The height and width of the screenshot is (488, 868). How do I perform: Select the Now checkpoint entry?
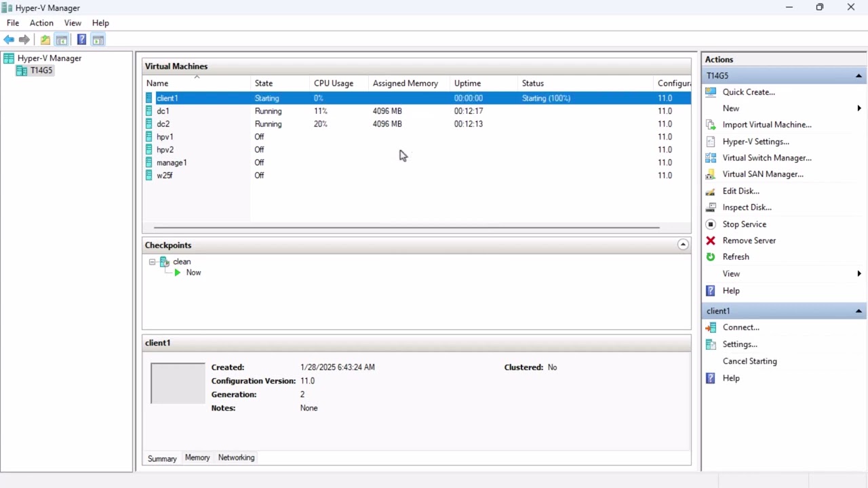(193, 272)
